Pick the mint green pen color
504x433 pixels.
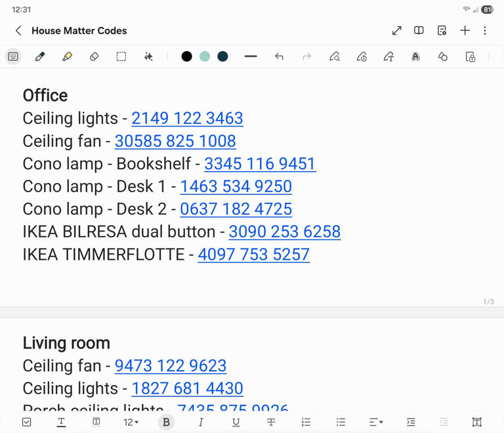pyautogui.click(x=205, y=57)
